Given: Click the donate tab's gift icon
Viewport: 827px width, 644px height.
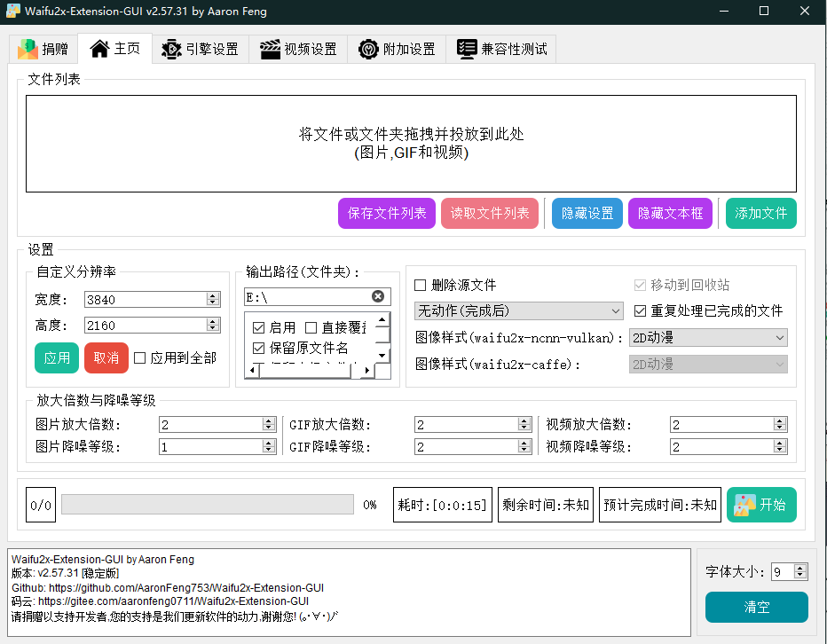Looking at the screenshot, I should [28, 49].
